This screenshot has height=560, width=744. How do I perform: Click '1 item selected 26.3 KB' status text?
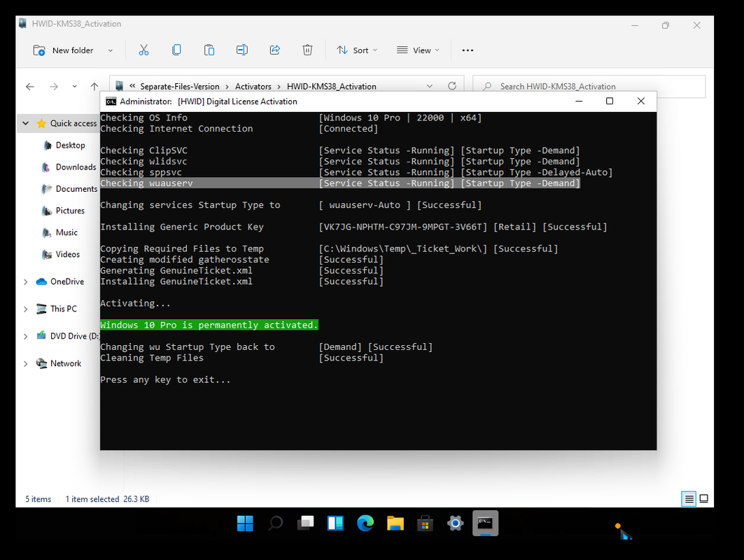click(x=107, y=499)
